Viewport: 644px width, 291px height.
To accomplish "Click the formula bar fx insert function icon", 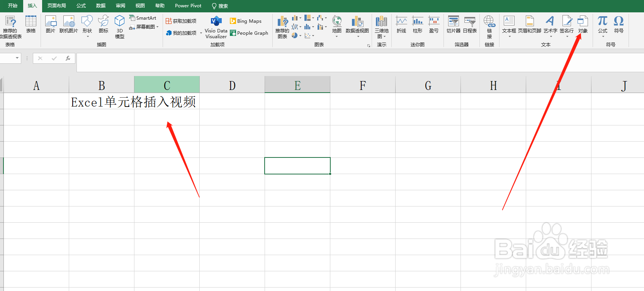I will 68,58.
